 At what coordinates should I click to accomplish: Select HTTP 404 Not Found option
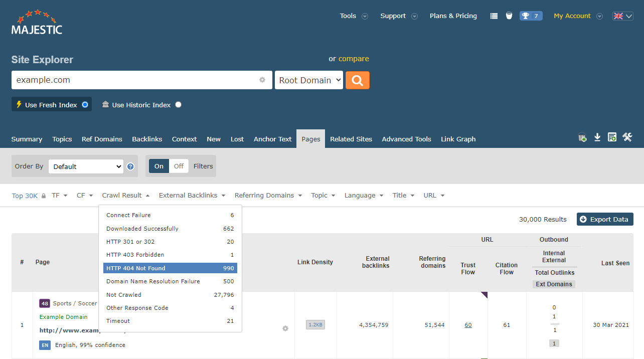[170, 268]
